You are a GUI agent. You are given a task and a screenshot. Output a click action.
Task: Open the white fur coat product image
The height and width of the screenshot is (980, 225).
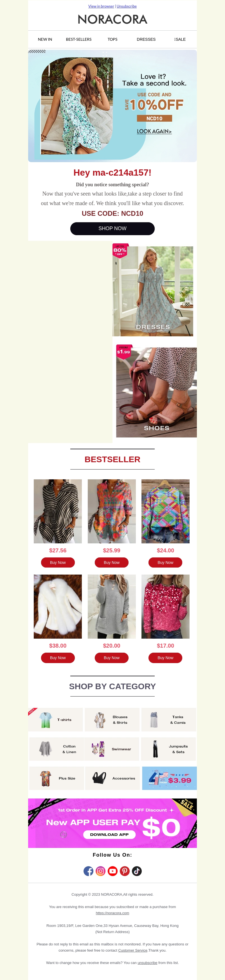[58, 606]
